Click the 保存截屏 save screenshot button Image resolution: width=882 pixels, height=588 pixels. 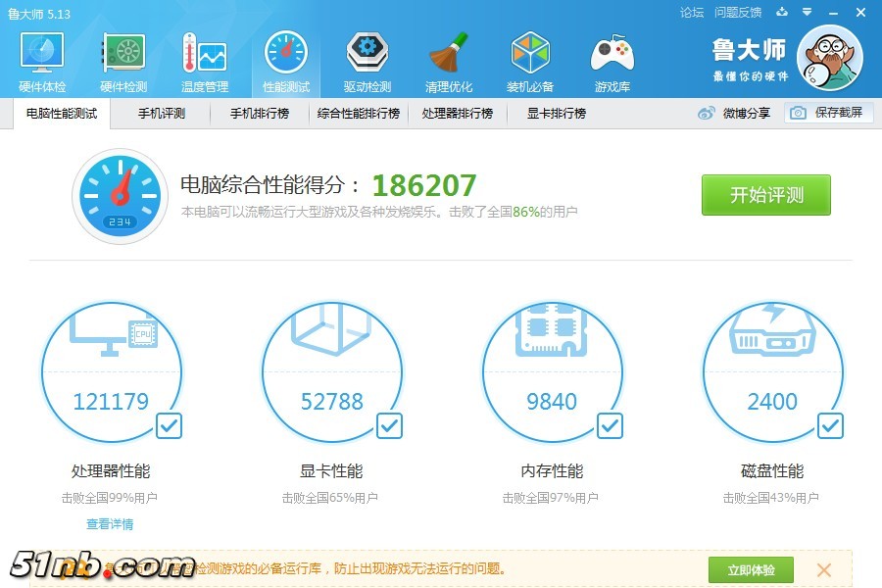(x=828, y=113)
